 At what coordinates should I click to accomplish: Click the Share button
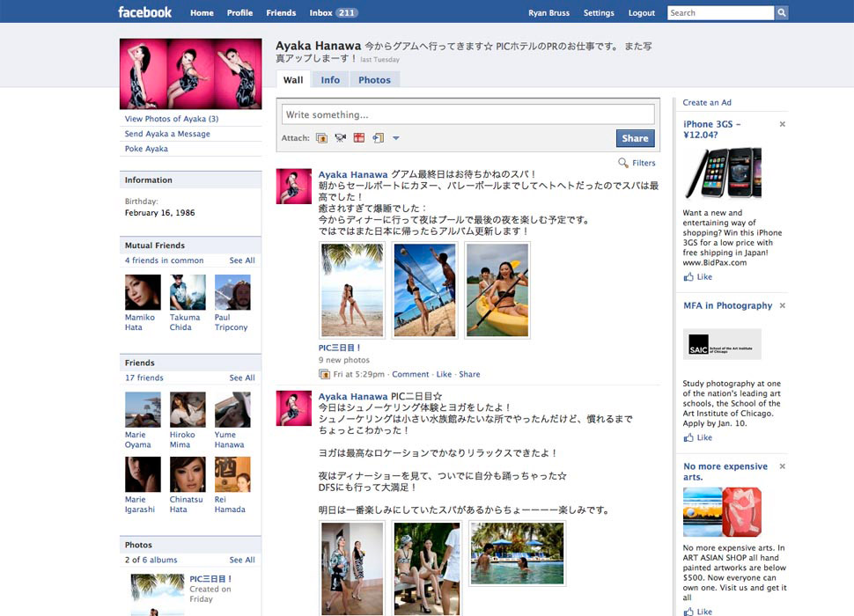click(x=635, y=138)
